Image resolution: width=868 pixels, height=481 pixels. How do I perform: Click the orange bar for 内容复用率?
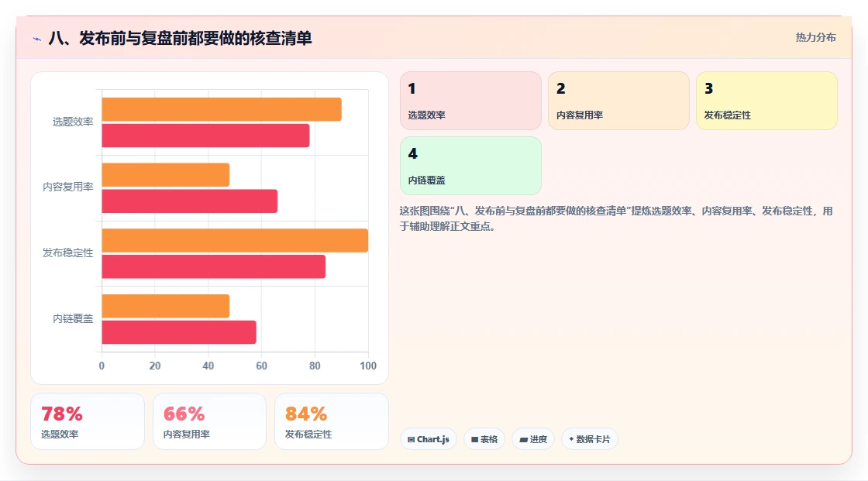pyautogui.click(x=166, y=175)
